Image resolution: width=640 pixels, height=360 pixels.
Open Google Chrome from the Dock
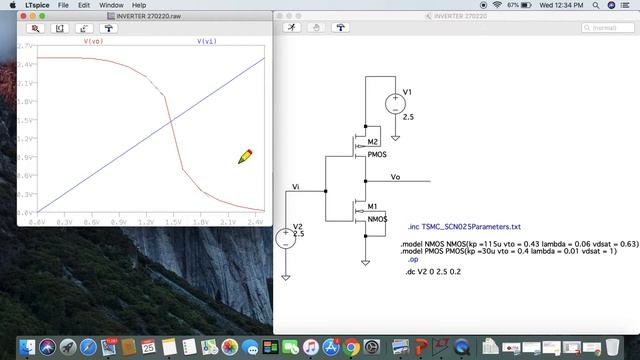tap(351, 347)
